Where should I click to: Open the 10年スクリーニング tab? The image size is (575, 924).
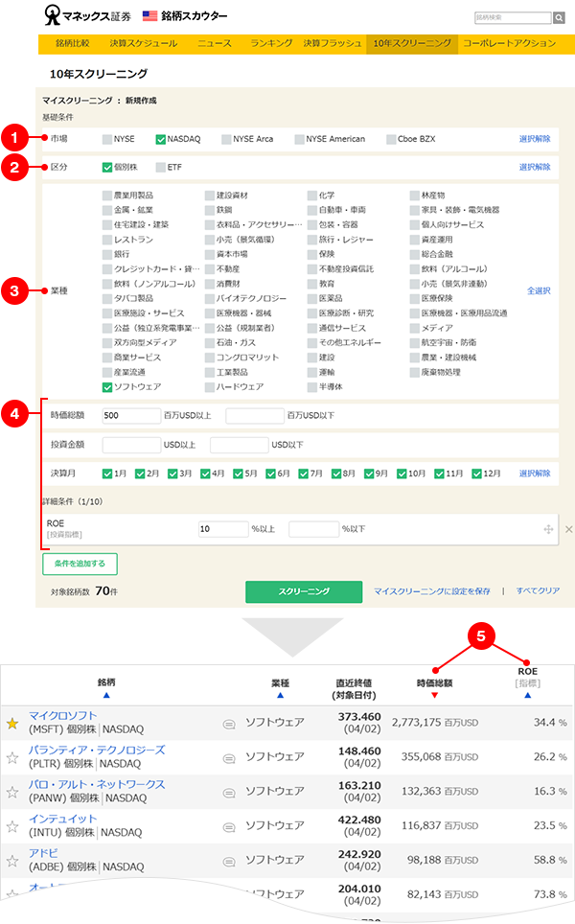tap(412, 43)
